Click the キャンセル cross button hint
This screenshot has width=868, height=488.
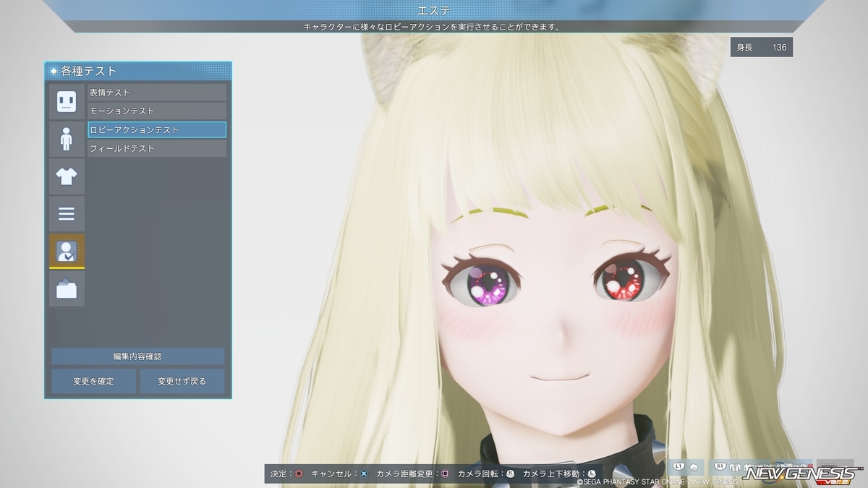364,474
